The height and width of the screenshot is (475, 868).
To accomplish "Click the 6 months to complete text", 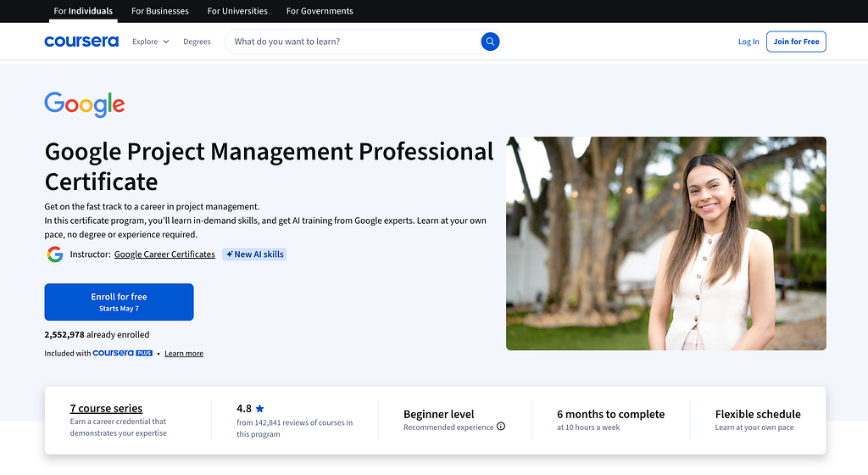I will pos(610,414).
